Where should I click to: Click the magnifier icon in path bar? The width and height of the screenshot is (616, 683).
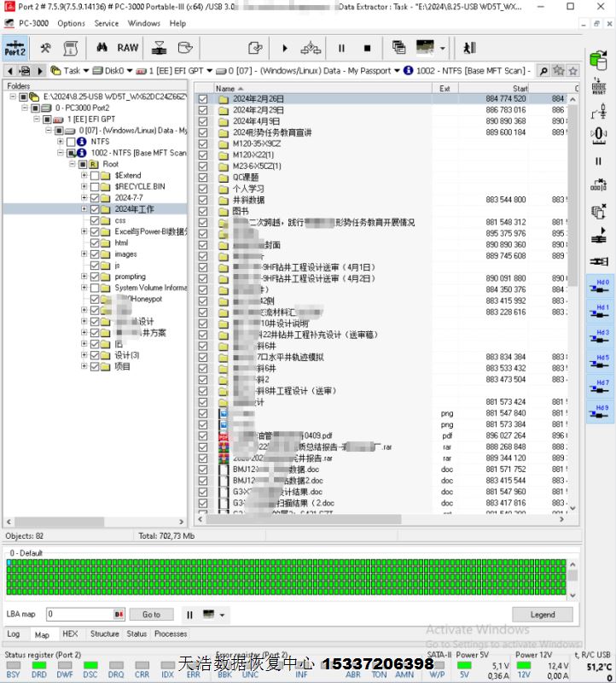(x=543, y=71)
